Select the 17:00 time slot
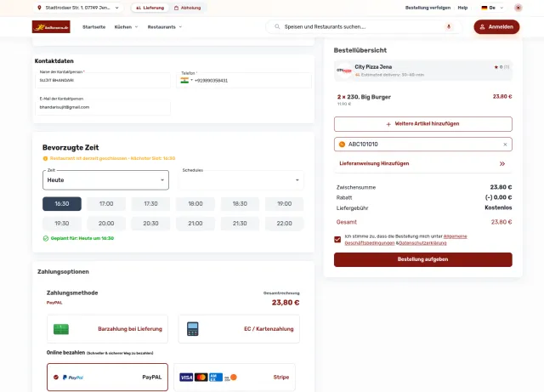The image size is (544, 392). pos(106,204)
